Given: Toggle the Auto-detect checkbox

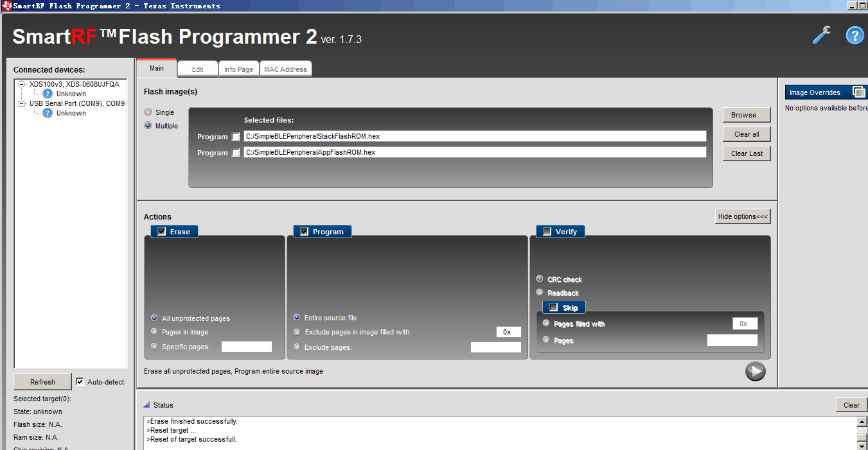Looking at the screenshot, I should (x=80, y=381).
